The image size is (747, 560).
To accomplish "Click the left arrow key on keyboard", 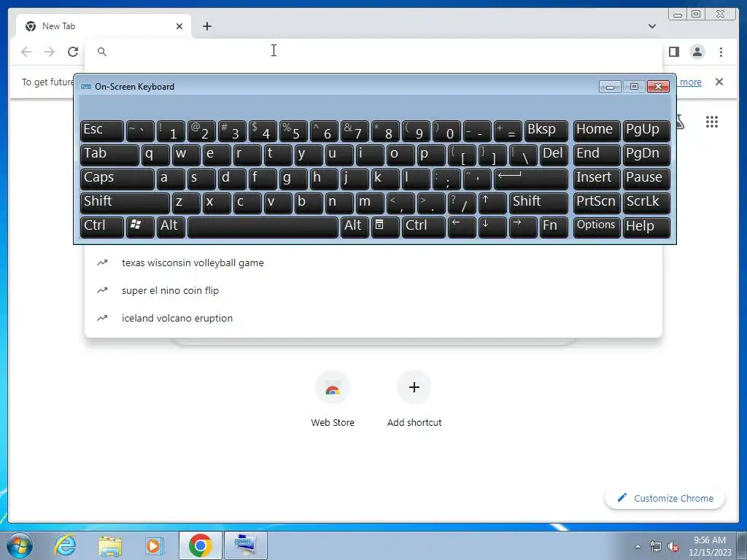I will coord(462,227).
